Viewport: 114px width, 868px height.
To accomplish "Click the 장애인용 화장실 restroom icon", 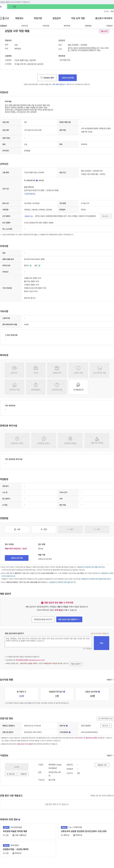I will [70, 440].
